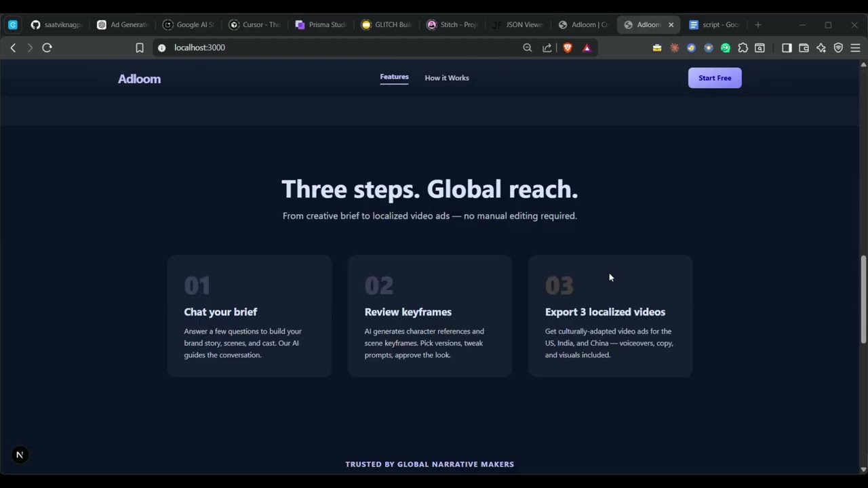Bookmark this page with the bookmark icon

[x=140, y=47]
